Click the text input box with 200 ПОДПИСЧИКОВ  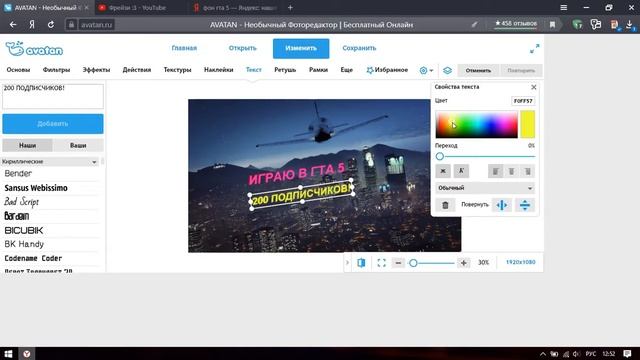pos(53,96)
